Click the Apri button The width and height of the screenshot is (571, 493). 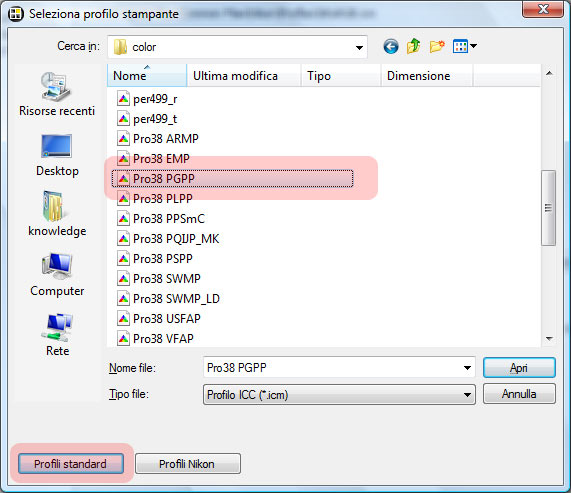[519, 368]
